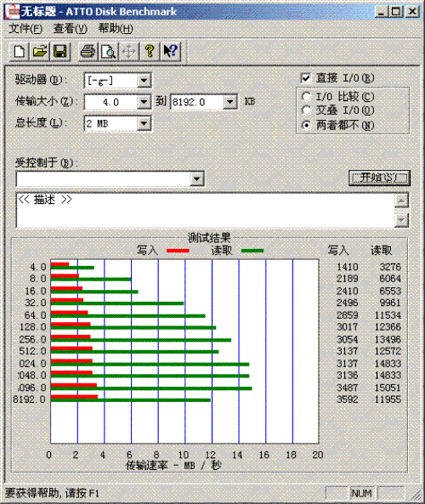Expand the 驱动器 drive dropdown

[144, 81]
